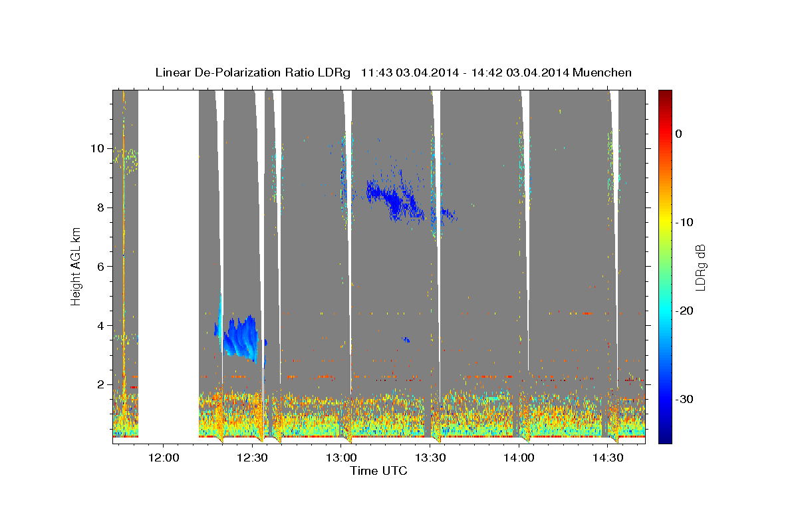798x532 pixels.
Task: Select the 14:30 time tick label
Action: point(608,458)
